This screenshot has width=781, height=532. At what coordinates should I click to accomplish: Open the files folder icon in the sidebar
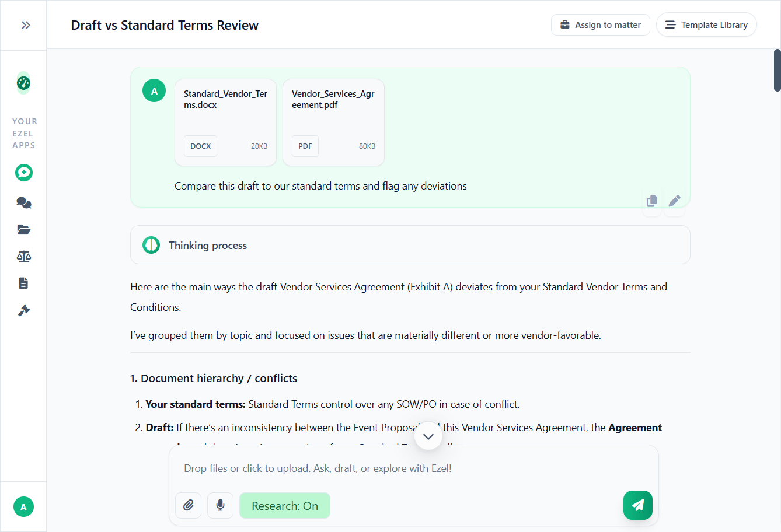[x=23, y=229]
